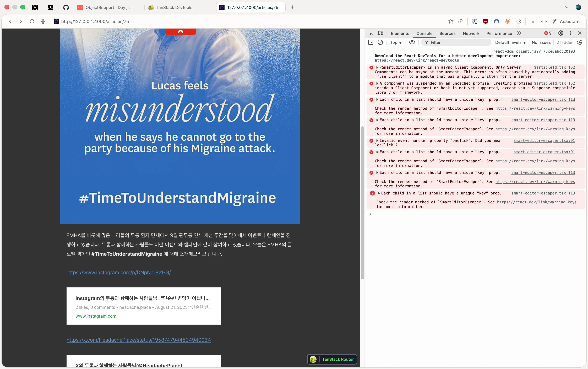Toggle the device toolbar icon

click(380, 33)
